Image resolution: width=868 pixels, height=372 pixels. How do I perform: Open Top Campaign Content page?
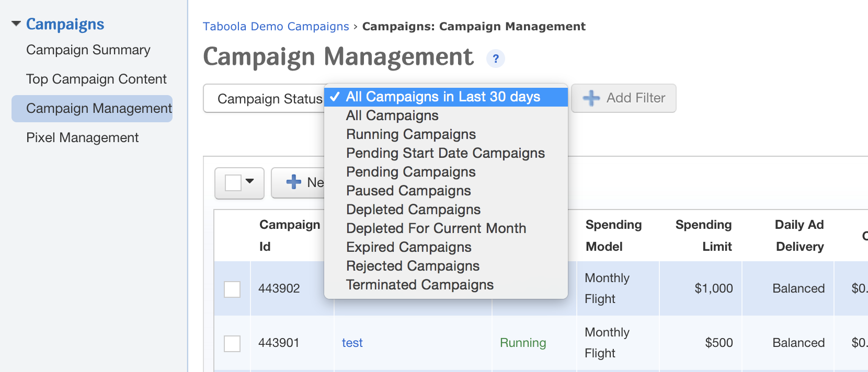[96, 79]
